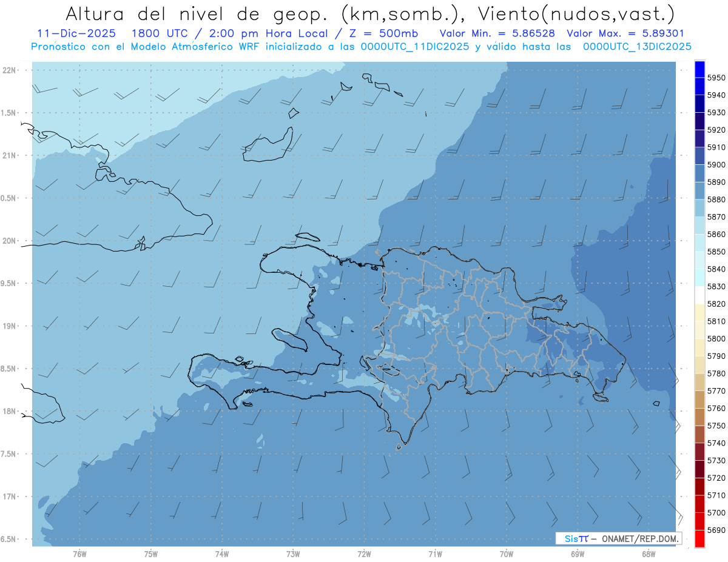Click the 7.5N latitude label

[7, 454]
